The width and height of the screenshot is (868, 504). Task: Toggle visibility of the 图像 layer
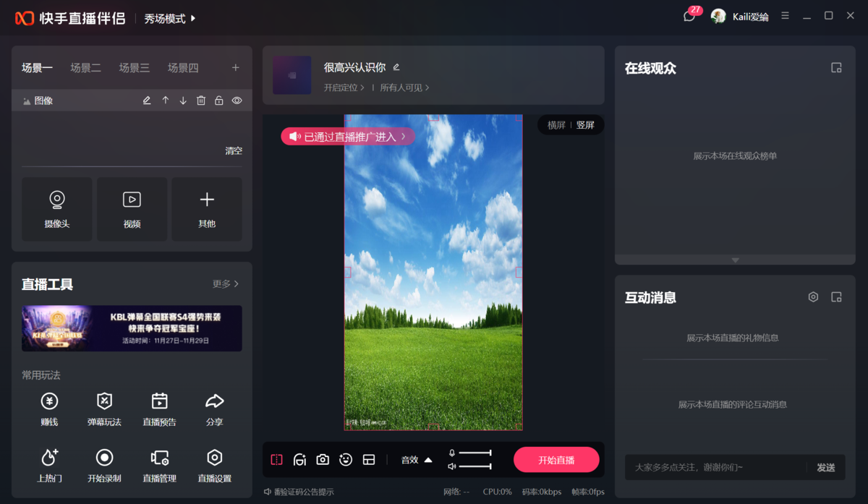pyautogui.click(x=237, y=100)
